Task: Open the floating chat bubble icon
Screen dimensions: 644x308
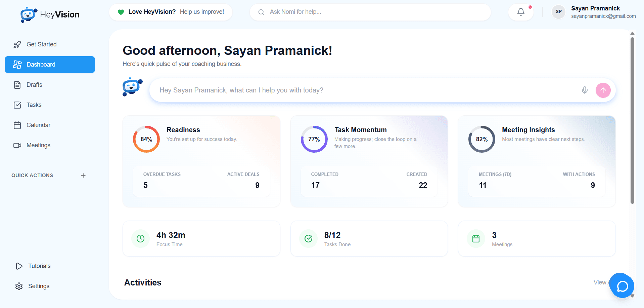Action: 622,286
